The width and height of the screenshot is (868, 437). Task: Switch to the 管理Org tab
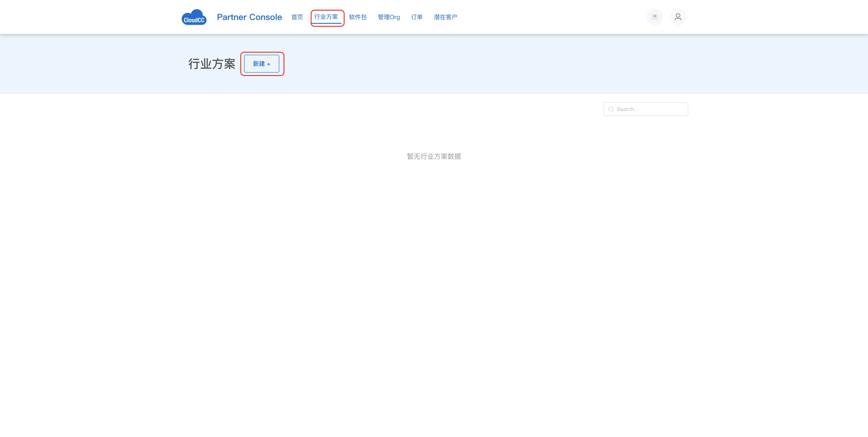388,17
